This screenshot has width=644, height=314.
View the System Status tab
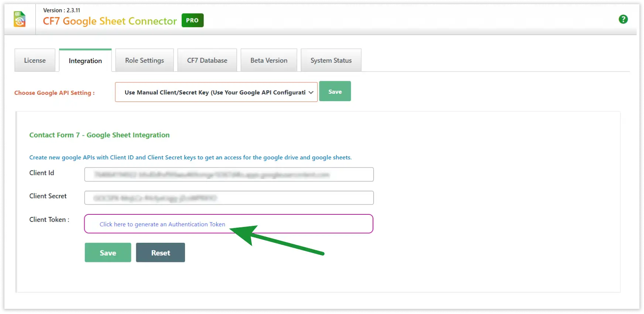[x=331, y=61]
